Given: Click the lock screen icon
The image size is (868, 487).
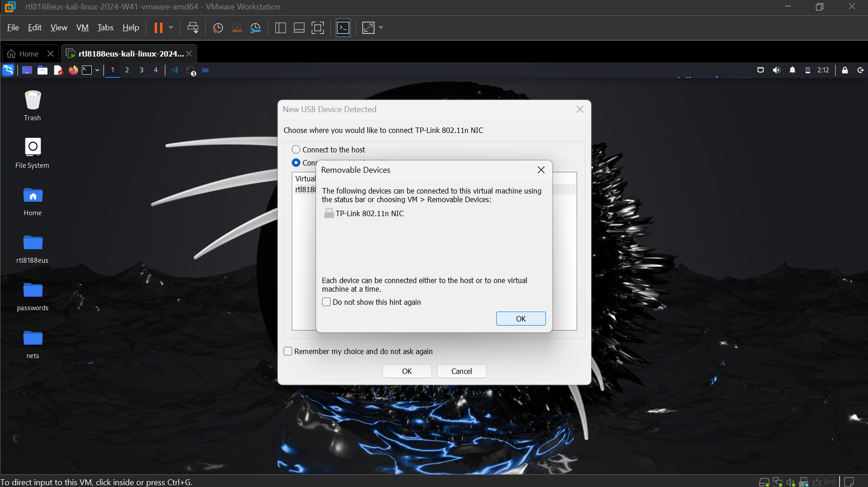Looking at the screenshot, I should click(844, 70).
